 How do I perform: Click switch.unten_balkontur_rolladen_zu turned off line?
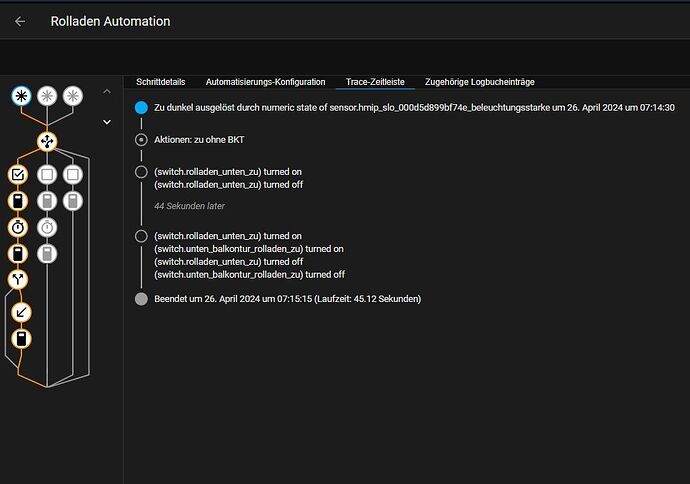coord(250,275)
